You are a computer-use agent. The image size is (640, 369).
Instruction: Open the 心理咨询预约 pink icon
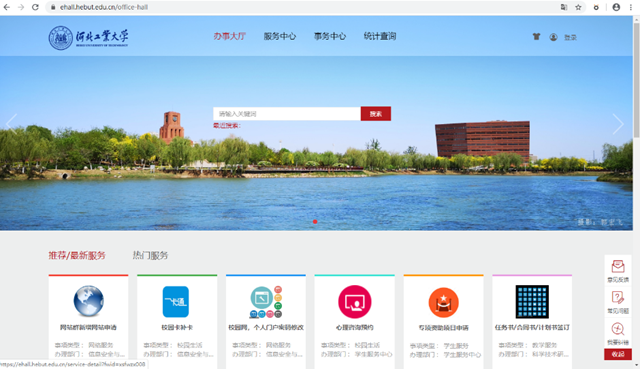click(355, 302)
